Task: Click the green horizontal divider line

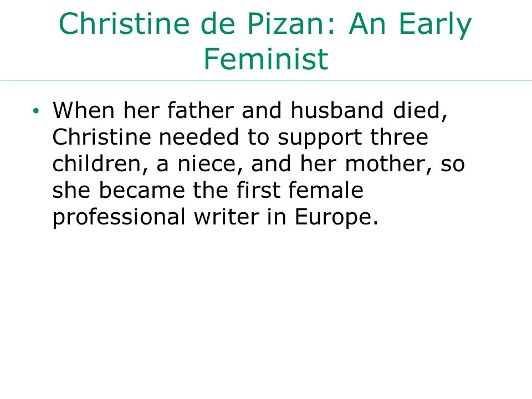Action: point(266,80)
